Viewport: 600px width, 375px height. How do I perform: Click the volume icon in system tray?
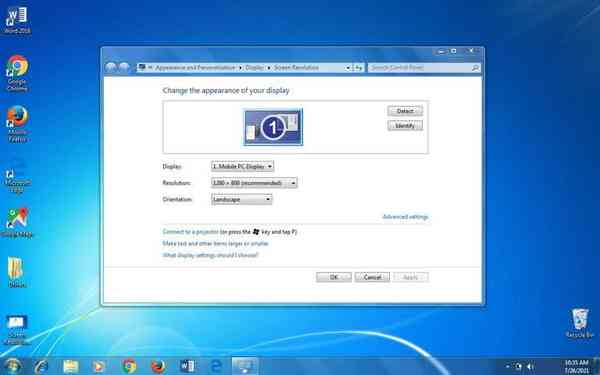(x=530, y=367)
